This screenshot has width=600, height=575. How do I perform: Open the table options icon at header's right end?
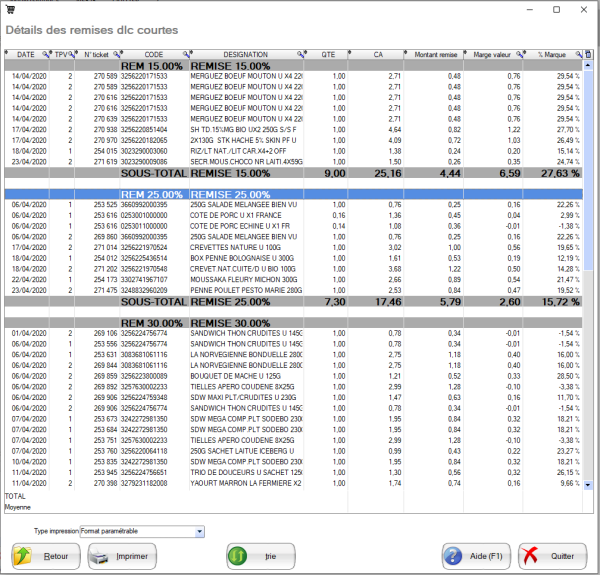(589, 54)
